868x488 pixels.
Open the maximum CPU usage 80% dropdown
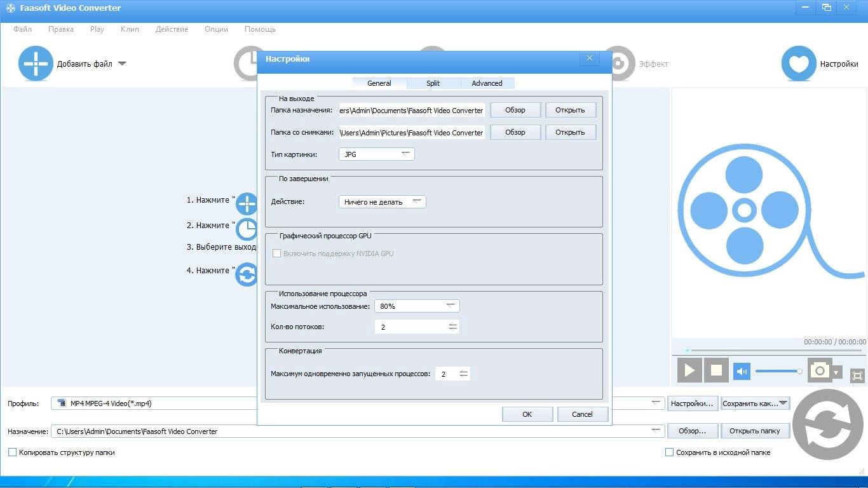[417, 306]
